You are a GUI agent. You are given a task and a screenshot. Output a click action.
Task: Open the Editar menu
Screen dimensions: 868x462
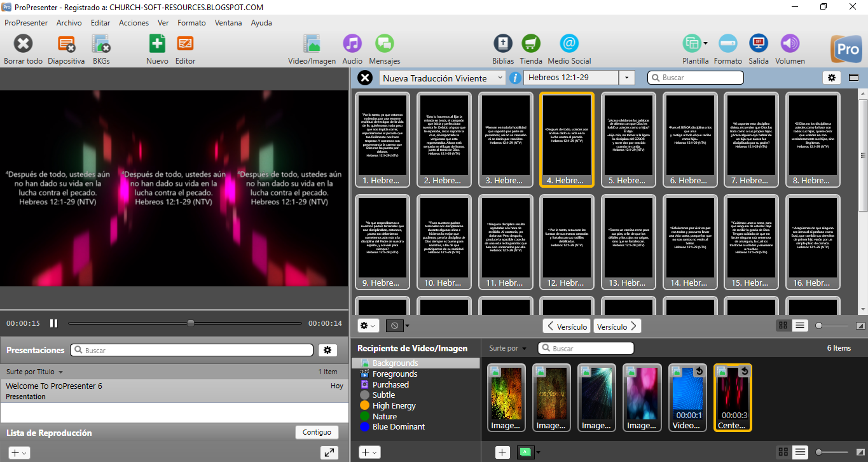click(x=100, y=22)
